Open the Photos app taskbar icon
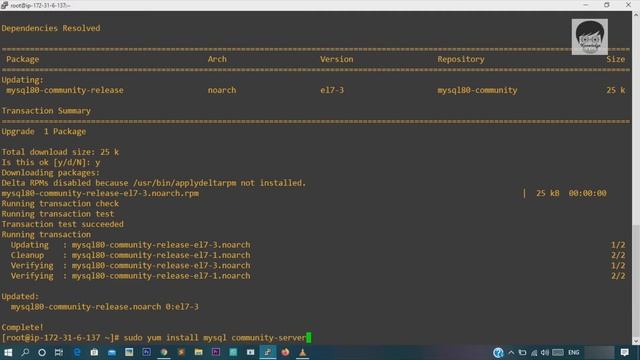 point(129,352)
